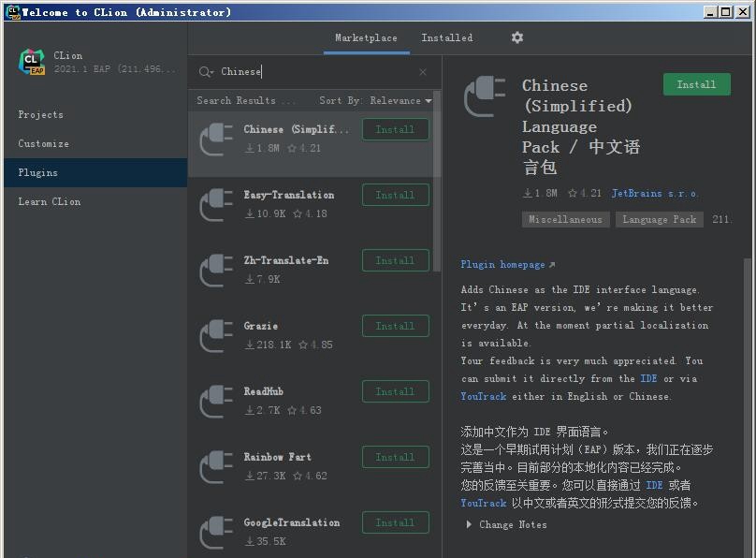Install the GoogleTranslation plugin
The width and height of the screenshot is (756, 558).
396,522
